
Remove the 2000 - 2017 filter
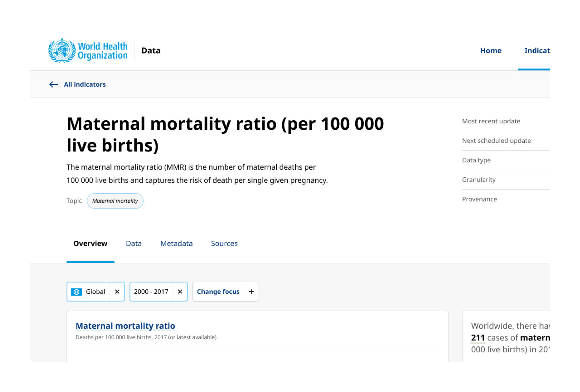pos(180,292)
